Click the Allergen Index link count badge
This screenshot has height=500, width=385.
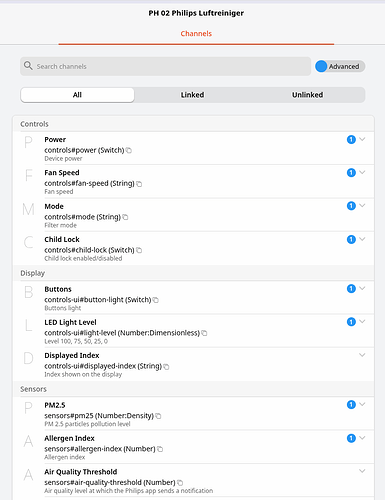click(351, 438)
